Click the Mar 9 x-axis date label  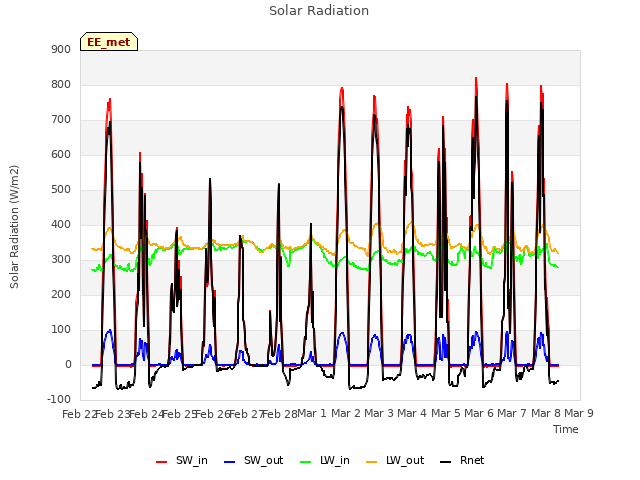coord(579,414)
